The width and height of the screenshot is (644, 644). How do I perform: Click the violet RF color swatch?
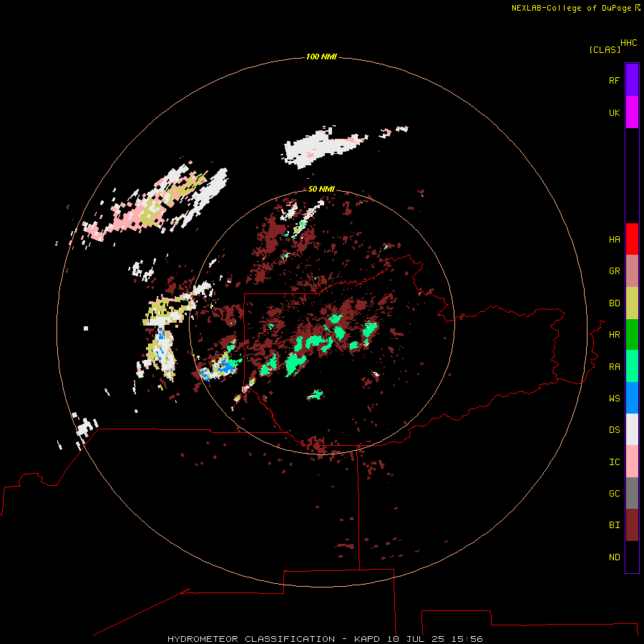point(632,80)
